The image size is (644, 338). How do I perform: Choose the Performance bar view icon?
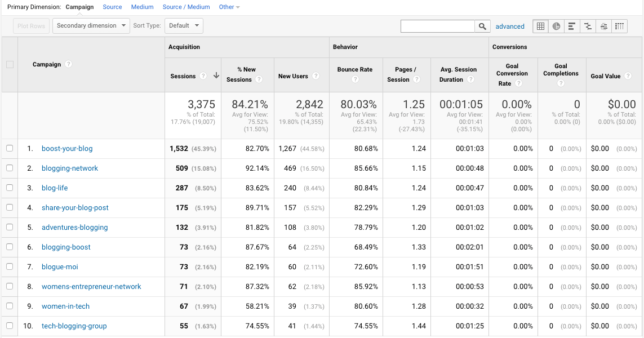572,26
